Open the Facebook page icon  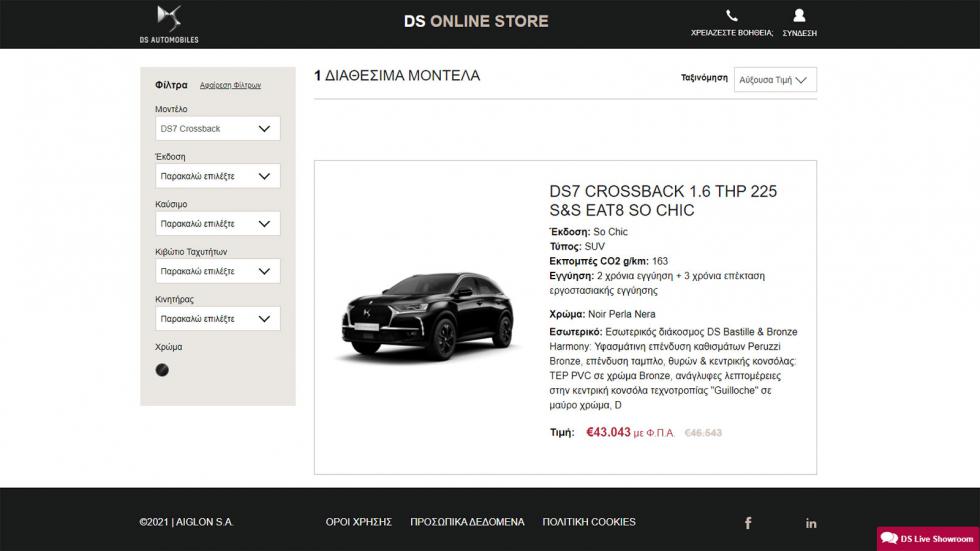[748, 523]
